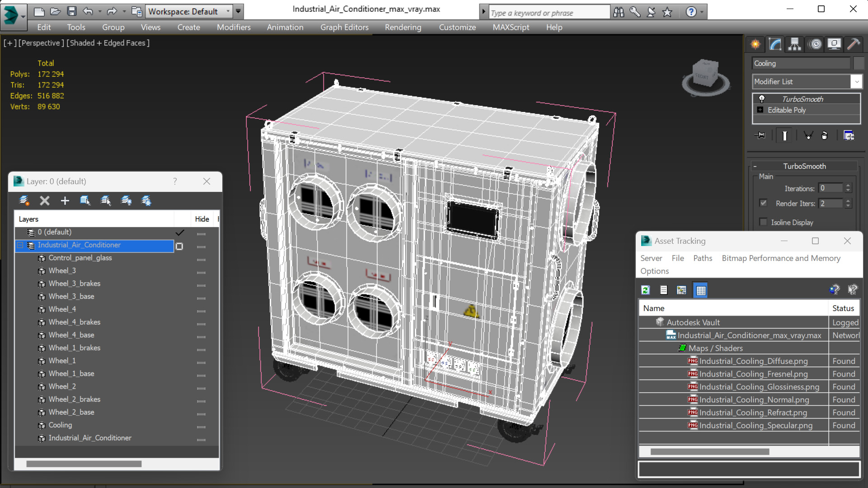
Task: Click the Status column header
Action: click(844, 308)
